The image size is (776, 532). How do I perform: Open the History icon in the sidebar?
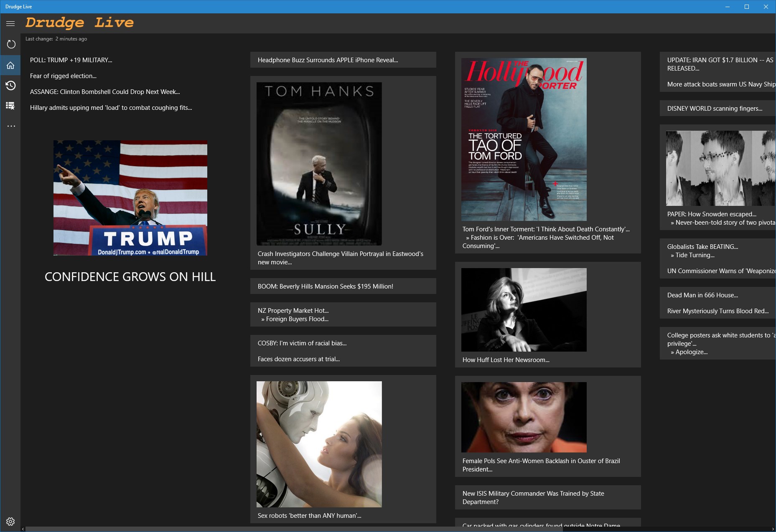point(11,85)
